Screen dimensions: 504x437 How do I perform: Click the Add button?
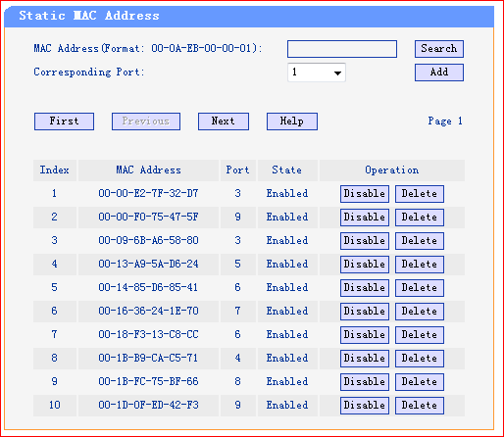tap(439, 73)
